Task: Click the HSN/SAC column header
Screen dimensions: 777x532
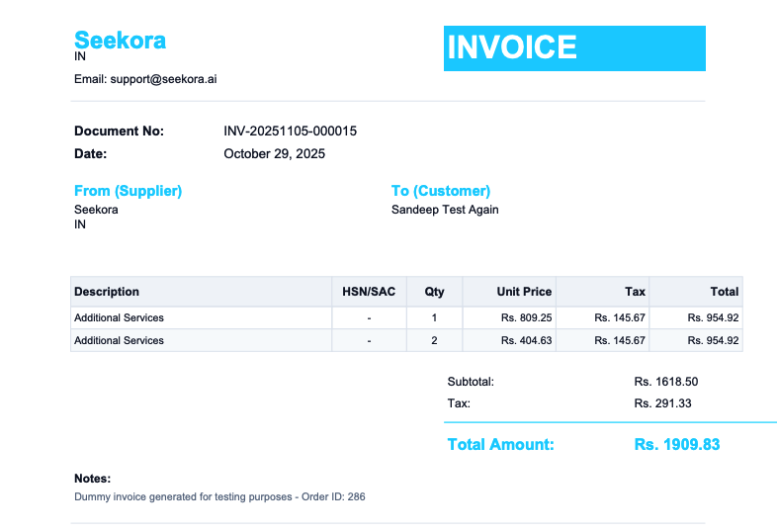Action: [x=368, y=292]
